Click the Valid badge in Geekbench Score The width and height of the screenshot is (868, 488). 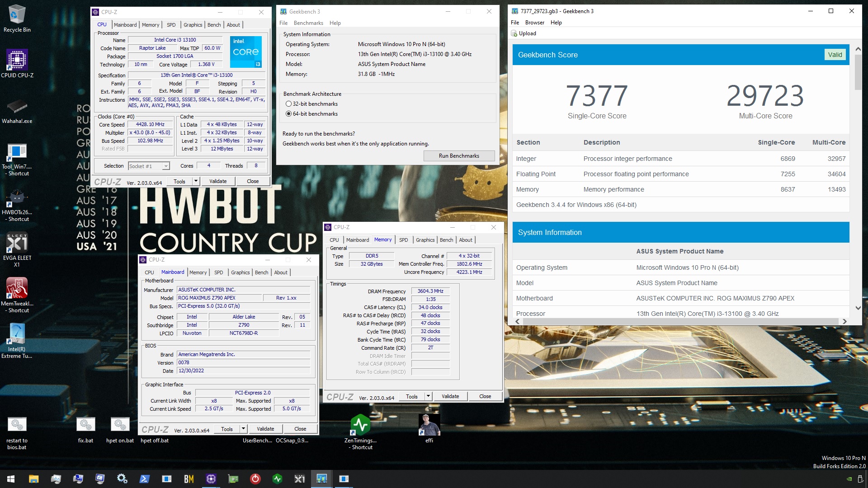tap(835, 55)
